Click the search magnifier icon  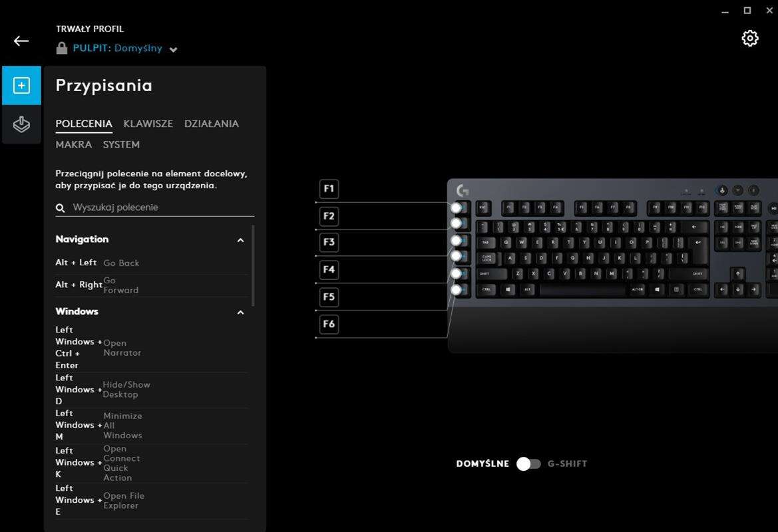pos(61,207)
